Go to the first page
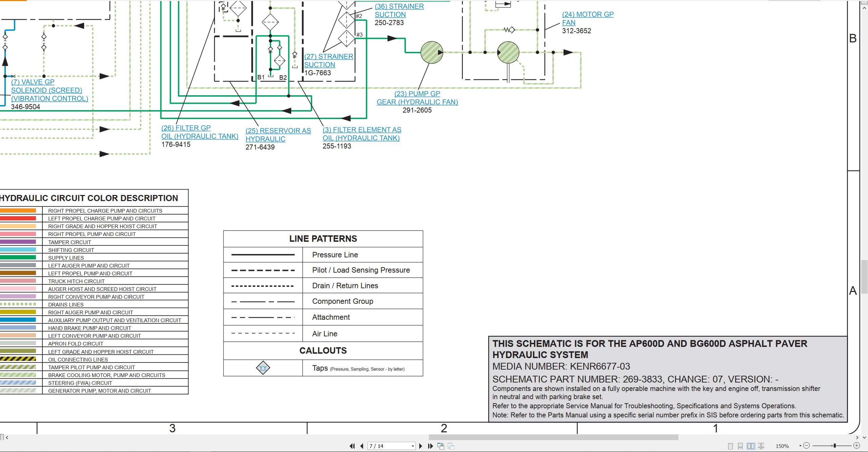 (x=352, y=446)
